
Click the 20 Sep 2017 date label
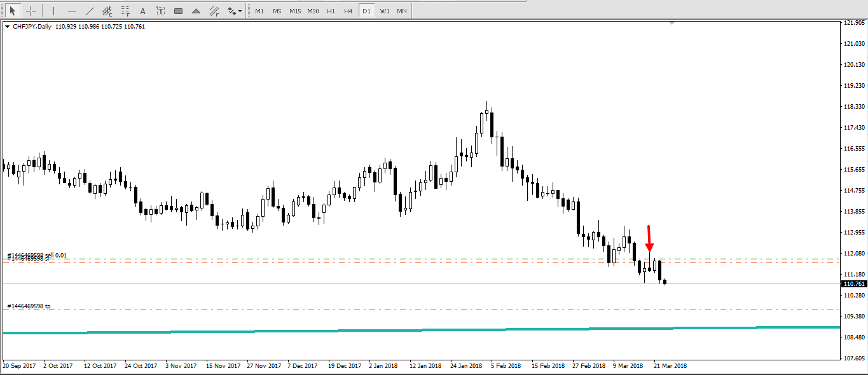pos(19,366)
